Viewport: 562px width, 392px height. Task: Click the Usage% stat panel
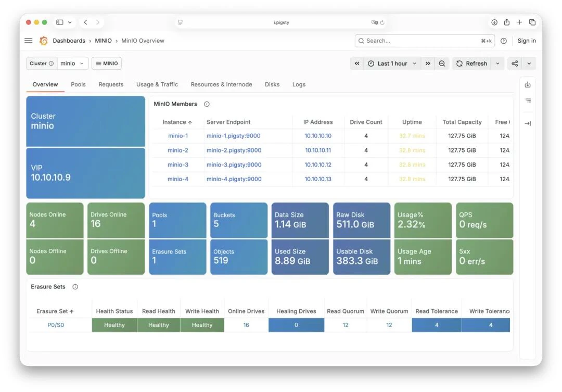(423, 220)
